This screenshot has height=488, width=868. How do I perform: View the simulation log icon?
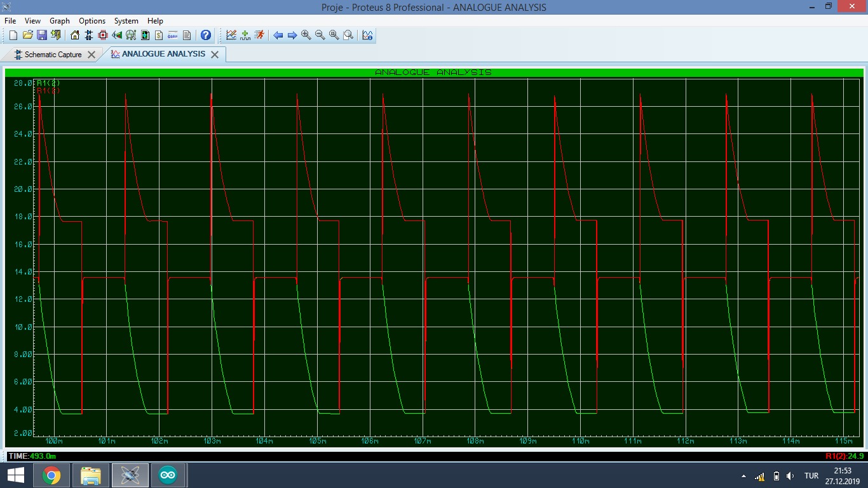367,36
